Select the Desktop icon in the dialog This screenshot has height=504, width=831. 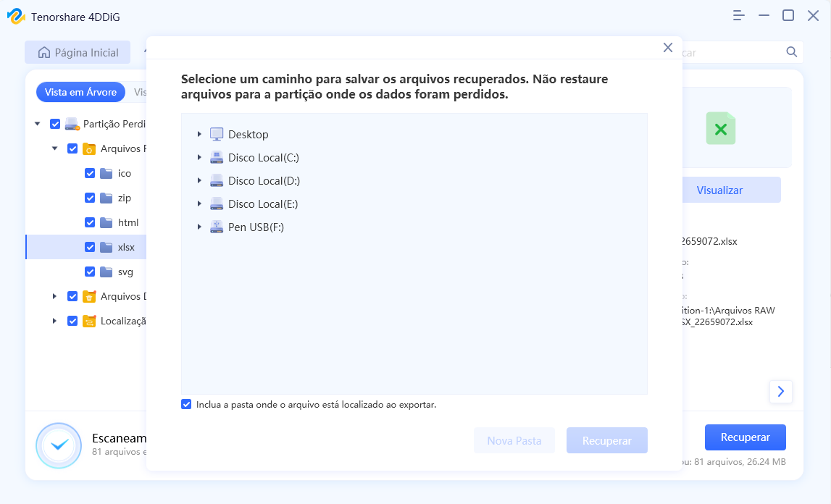[x=216, y=134]
